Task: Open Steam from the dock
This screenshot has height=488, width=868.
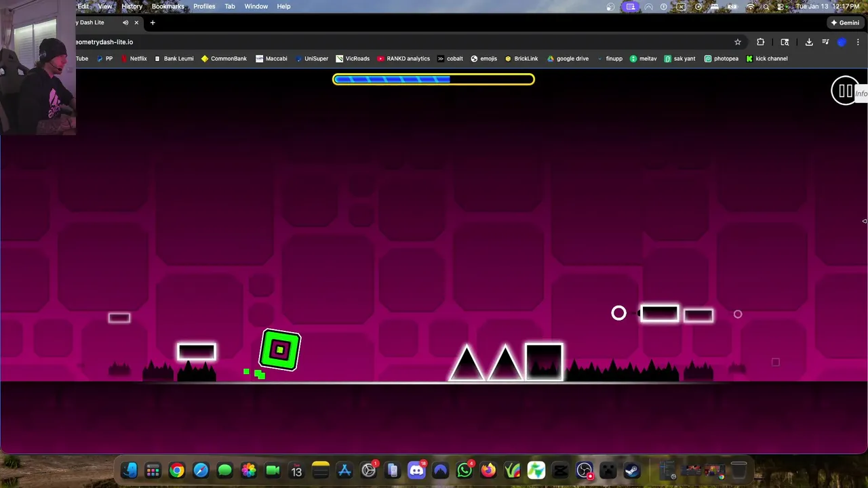Action: 632,470
